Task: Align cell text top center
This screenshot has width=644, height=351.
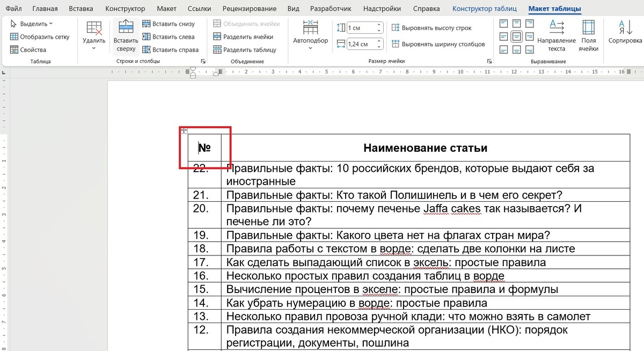Action: (x=516, y=24)
